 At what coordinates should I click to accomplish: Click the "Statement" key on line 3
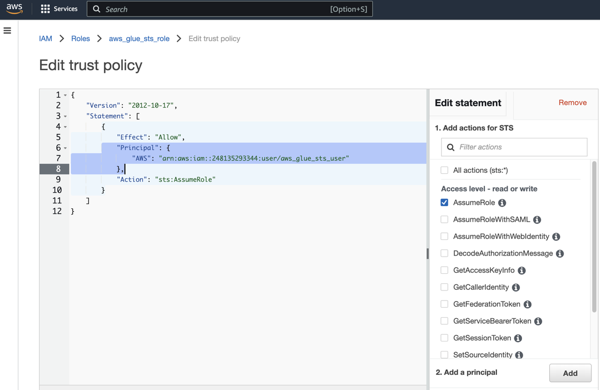pos(107,116)
